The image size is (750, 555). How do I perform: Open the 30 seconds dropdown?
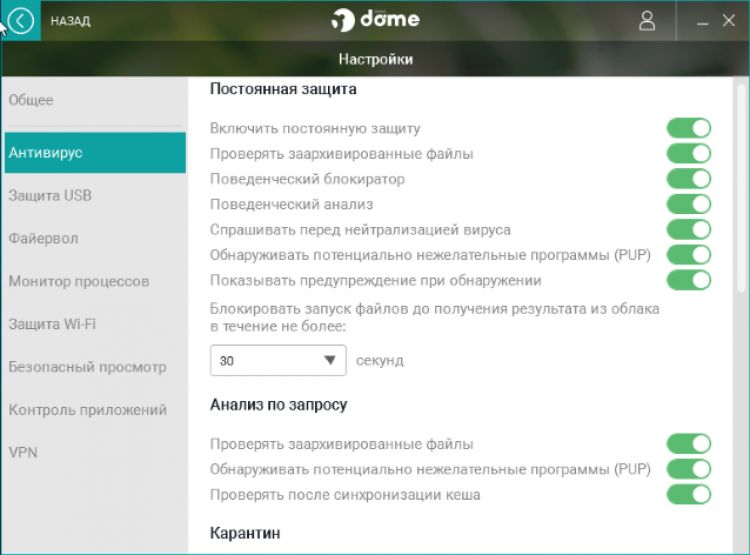click(x=278, y=360)
